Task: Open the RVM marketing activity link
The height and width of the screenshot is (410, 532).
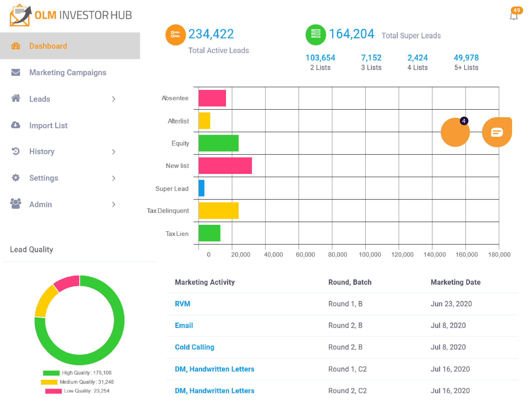Action: 182,304
